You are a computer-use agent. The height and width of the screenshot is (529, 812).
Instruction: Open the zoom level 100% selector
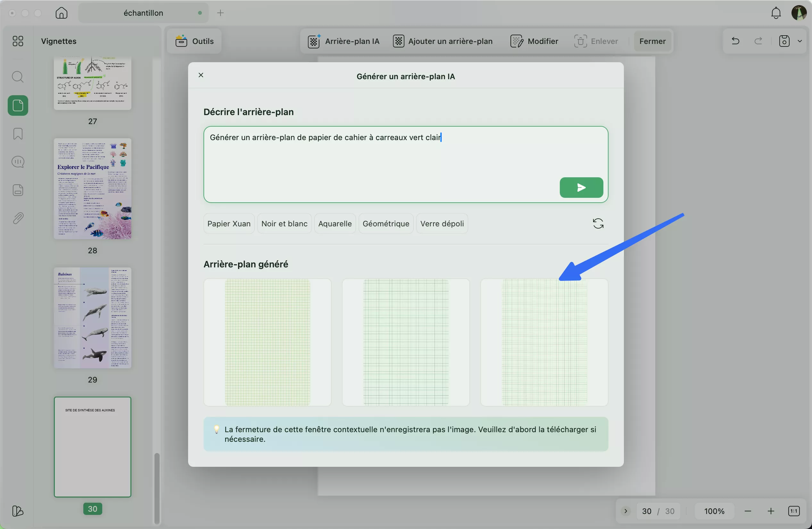coord(714,511)
